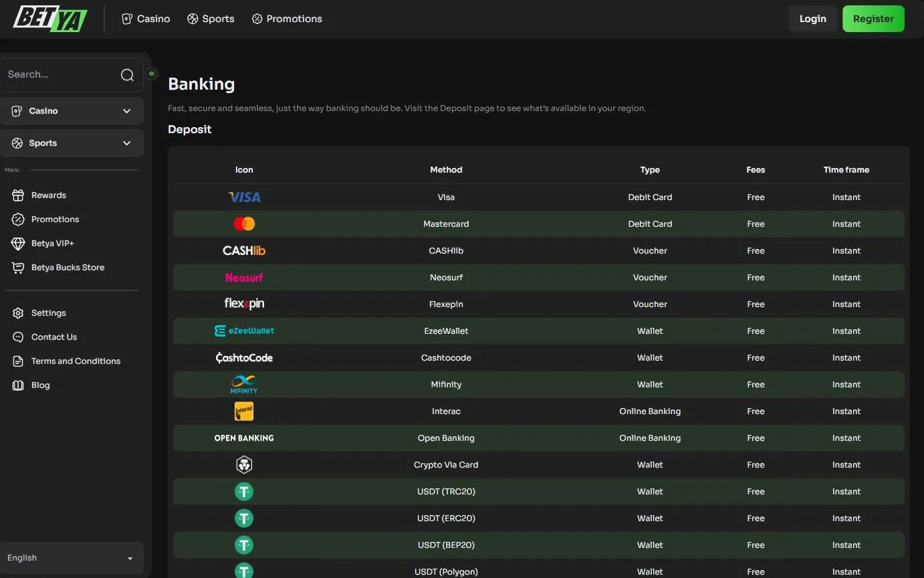Open Betya Bucks Store sidebar item

(x=68, y=268)
